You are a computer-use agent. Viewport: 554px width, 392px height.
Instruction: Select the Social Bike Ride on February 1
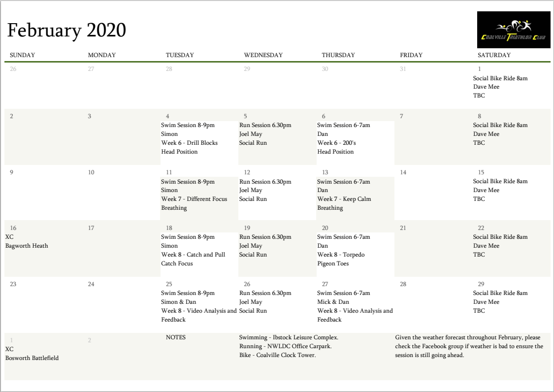click(x=500, y=78)
